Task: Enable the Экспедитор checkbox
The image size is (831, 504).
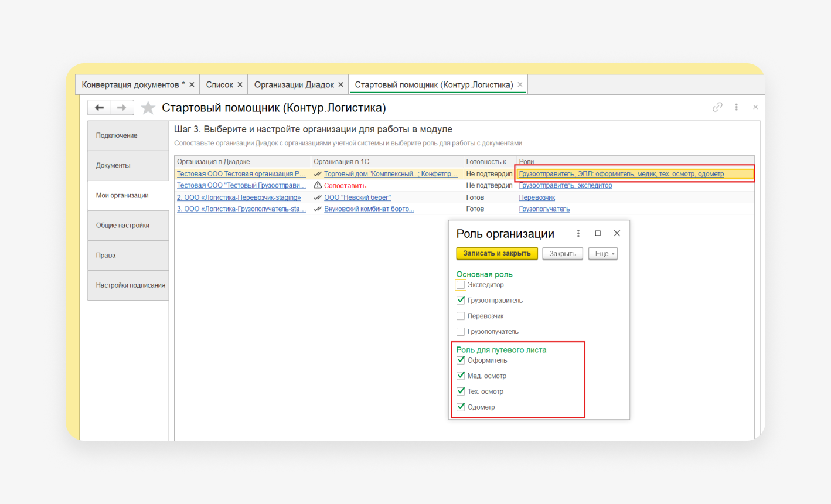Action: [461, 285]
